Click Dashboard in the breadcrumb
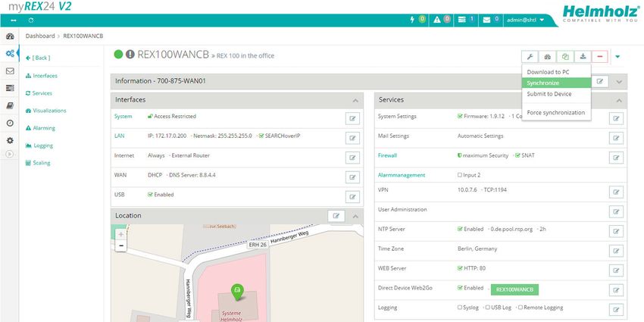This screenshot has height=322, width=644. click(x=40, y=36)
